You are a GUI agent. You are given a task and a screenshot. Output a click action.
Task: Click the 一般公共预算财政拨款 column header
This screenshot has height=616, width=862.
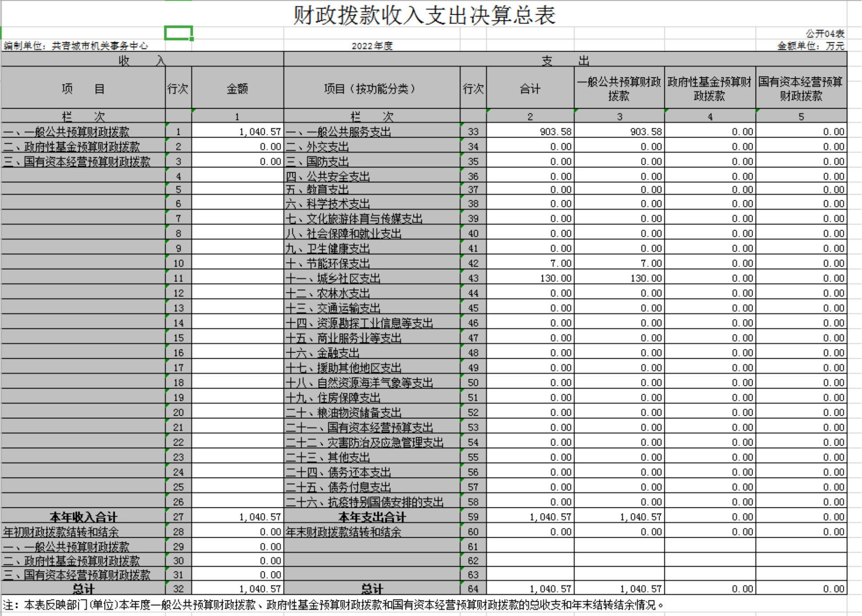click(619, 89)
